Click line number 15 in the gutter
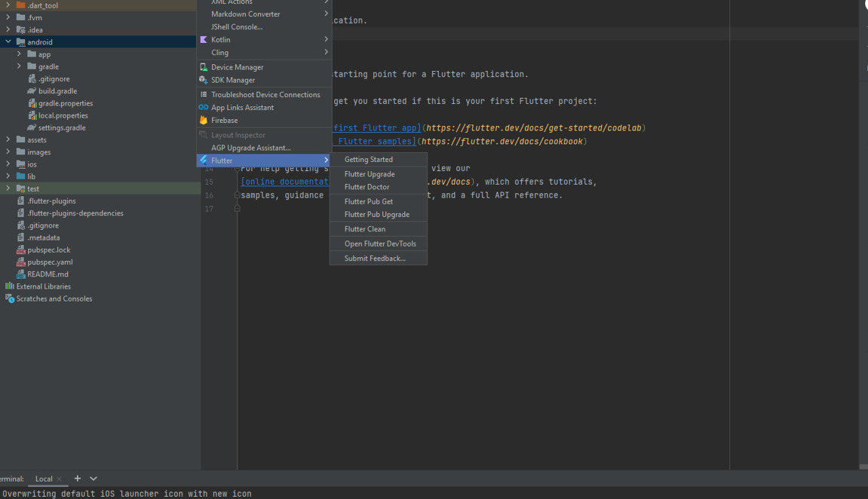Screen dimensions: 868x499 pyautogui.click(x=209, y=182)
